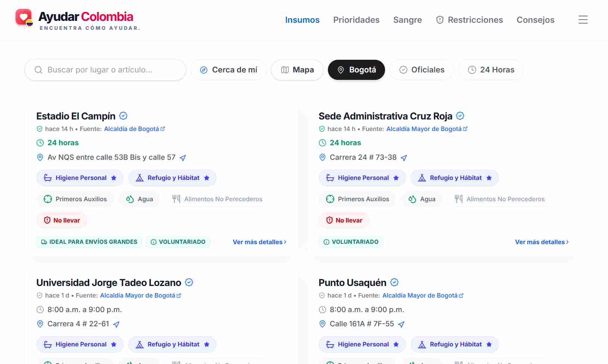Screen dimensions: 608x364
Task: Expand Ver más detalles for Cruz Roja
Action: coord(542,242)
